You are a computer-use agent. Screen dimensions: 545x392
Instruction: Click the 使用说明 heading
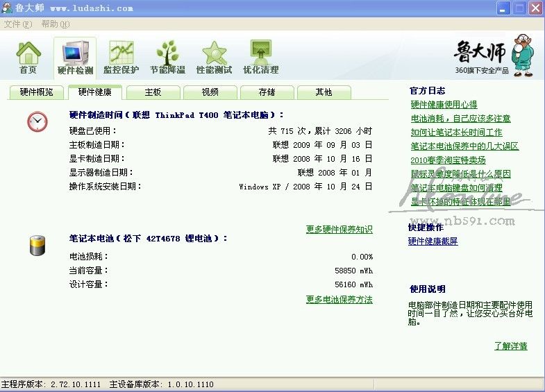[x=428, y=289]
